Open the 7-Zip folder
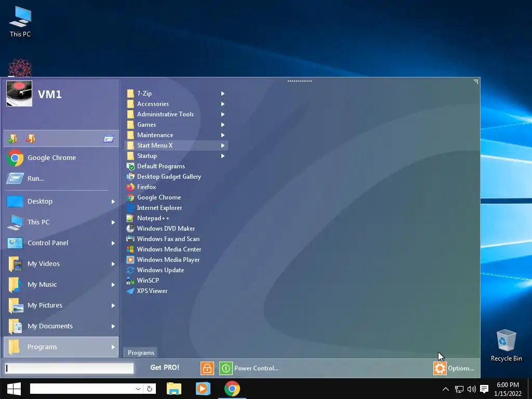Image resolution: width=532 pixels, height=399 pixels. point(176,94)
